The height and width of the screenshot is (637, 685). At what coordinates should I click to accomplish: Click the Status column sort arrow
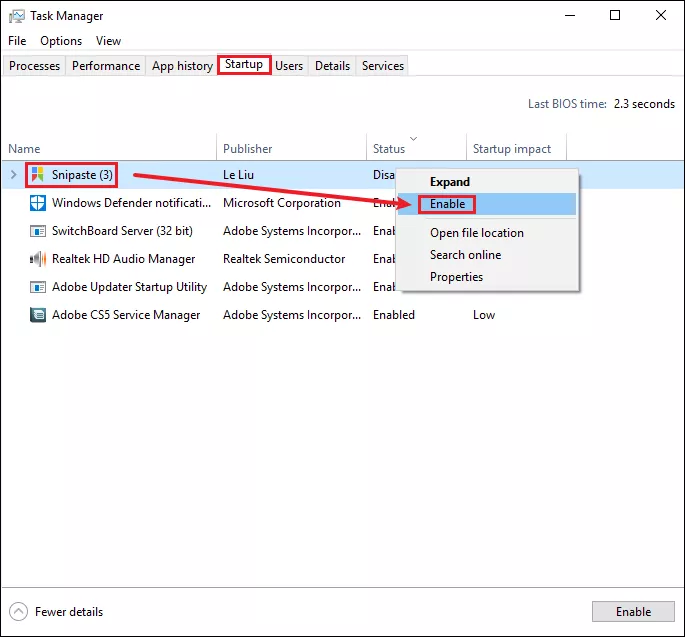(413, 138)
